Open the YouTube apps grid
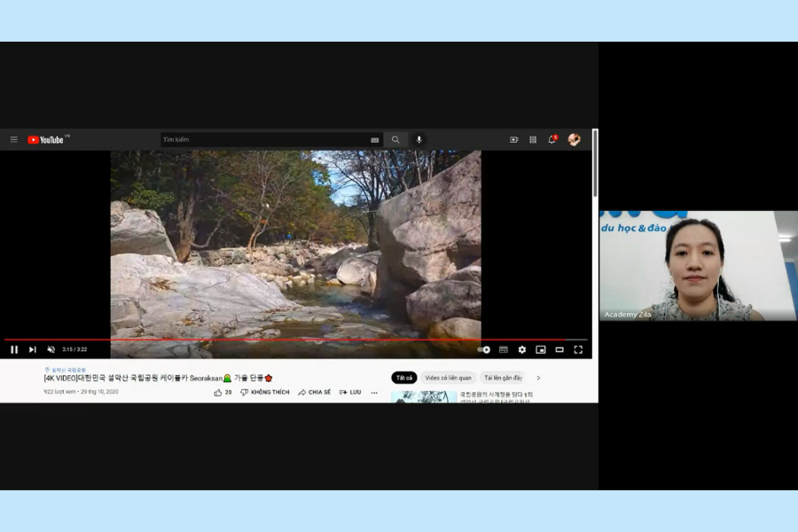798x532 pixels. point(533,139)
